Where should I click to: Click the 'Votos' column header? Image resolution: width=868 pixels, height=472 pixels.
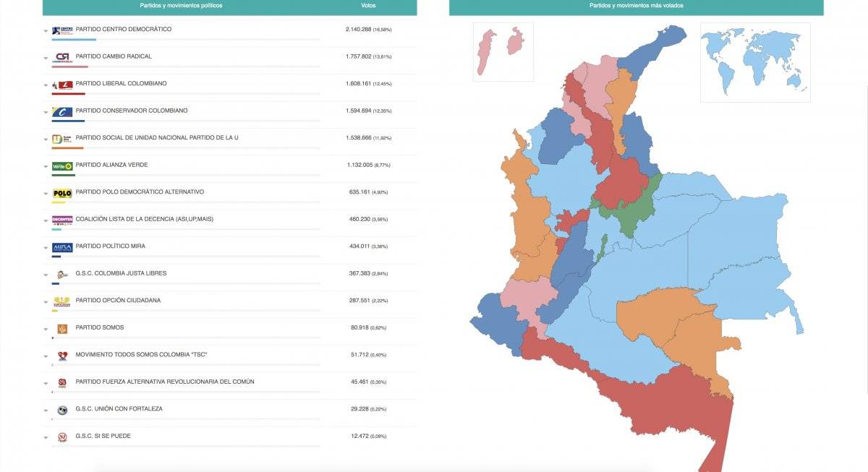(368, 5)
